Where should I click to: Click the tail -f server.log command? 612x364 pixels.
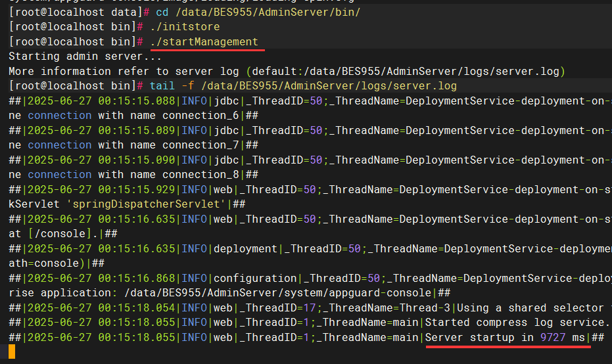(x=302, y=86)
